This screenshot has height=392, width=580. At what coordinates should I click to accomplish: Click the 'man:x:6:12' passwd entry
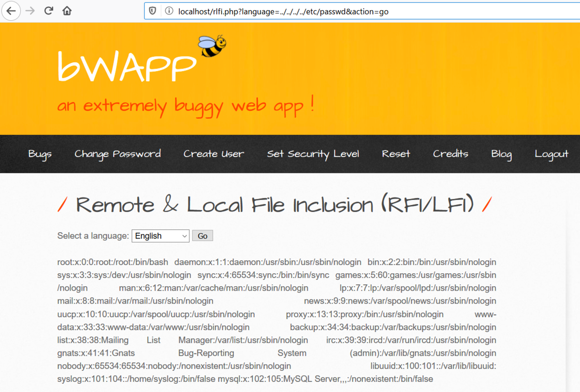[x=214, y=288]
